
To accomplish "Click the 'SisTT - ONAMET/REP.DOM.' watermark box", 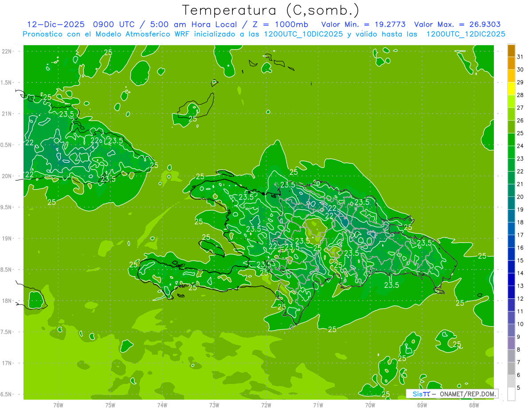I will 452,394.
